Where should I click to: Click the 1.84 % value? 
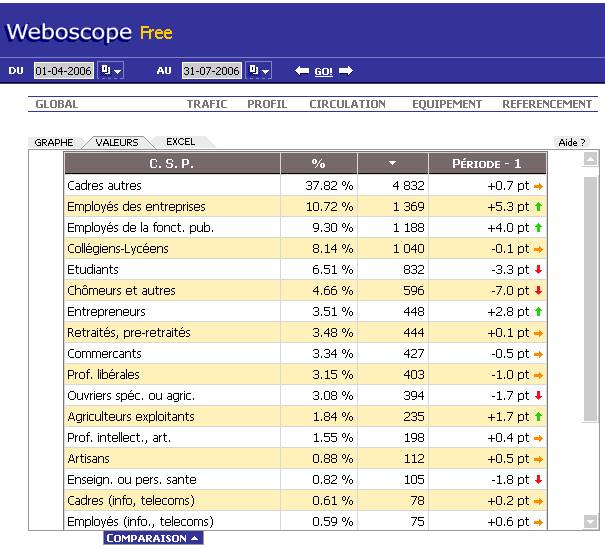coord(333,417)
